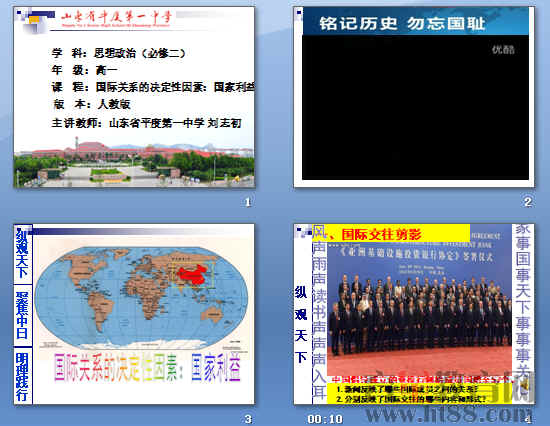The height and width of the screenshot is (426, 550).
Task: Select slide 2 with black video area
Action: (414, 97)
